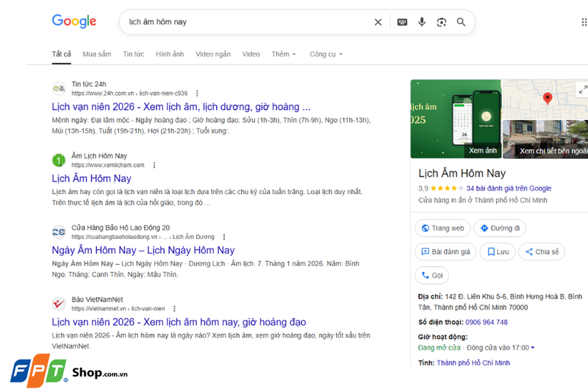Open the Cửa Hàng Bảo Hộ Lao Động favicon
The width and height of the screenshot is (588, 392).
click(59, 232)
